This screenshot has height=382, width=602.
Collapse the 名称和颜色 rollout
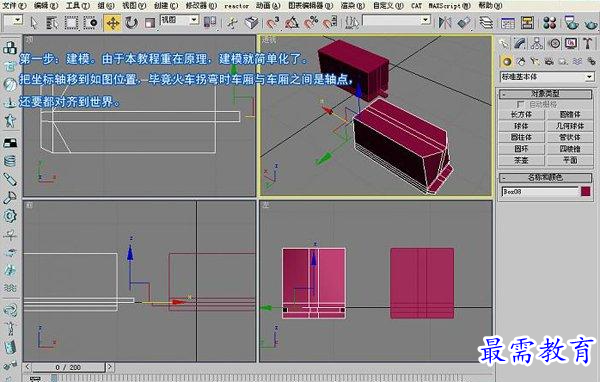(x=545, y=177)
